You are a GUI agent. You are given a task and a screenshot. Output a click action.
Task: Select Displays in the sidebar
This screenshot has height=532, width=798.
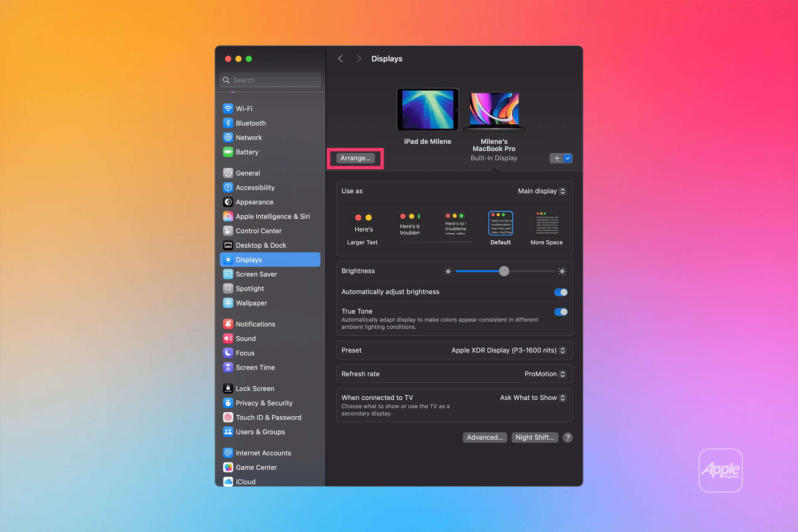pos(270,260)
